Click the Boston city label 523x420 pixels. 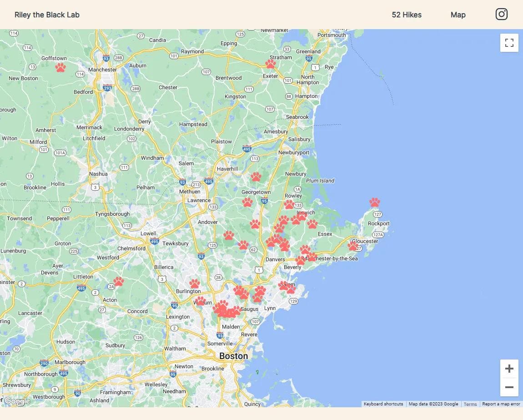233,356
